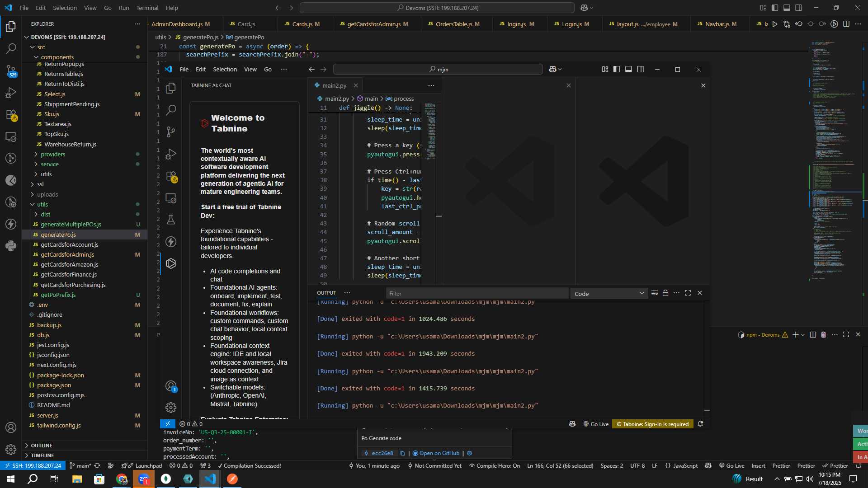868x488 pixels.
Task: Open new terminal profile dropdown arrow
Action: [x=803, y=335]
